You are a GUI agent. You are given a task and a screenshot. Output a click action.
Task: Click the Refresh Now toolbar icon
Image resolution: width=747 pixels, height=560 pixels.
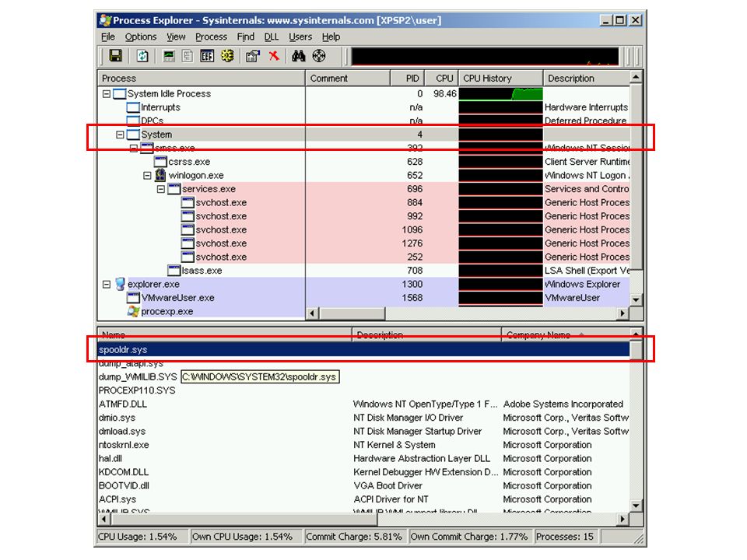point(142,56)
